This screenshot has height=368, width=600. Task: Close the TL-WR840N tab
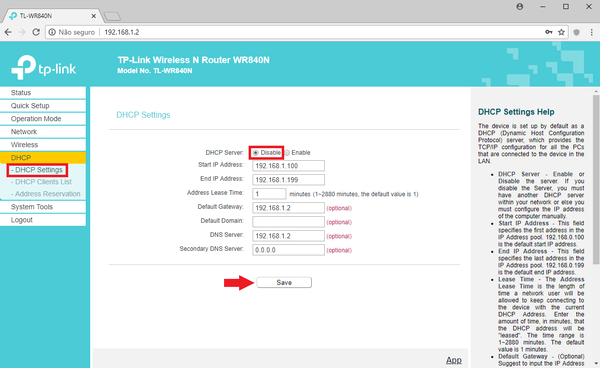coord(94,16)
